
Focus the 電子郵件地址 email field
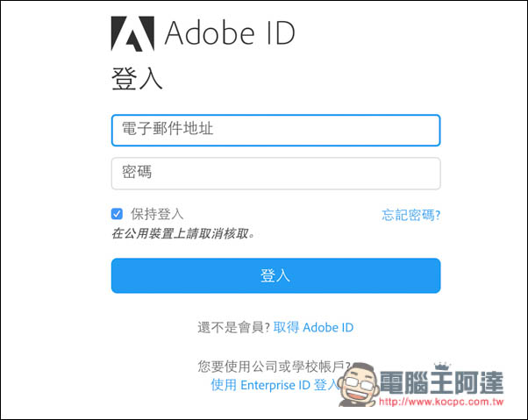(x=275, y=131)
